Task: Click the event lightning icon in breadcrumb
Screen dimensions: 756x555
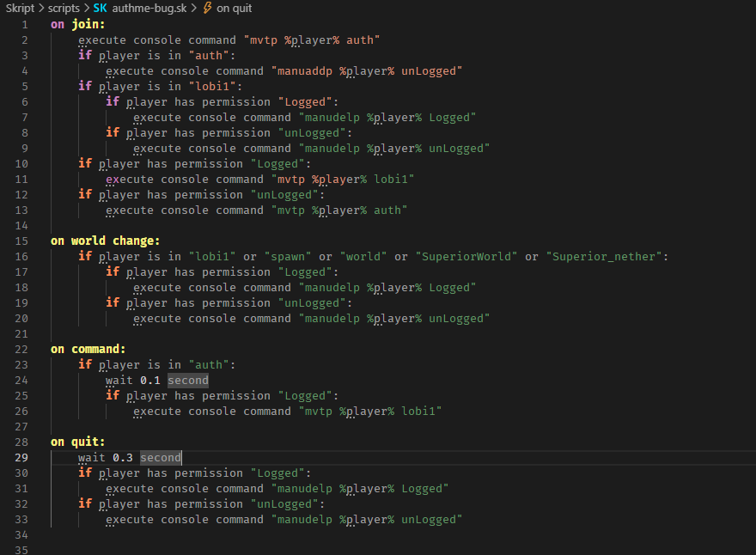Action: (207, 8)
